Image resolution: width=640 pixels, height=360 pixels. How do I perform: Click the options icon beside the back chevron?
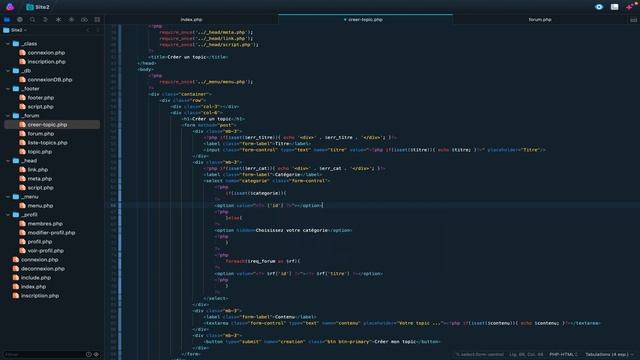[98, 30]
